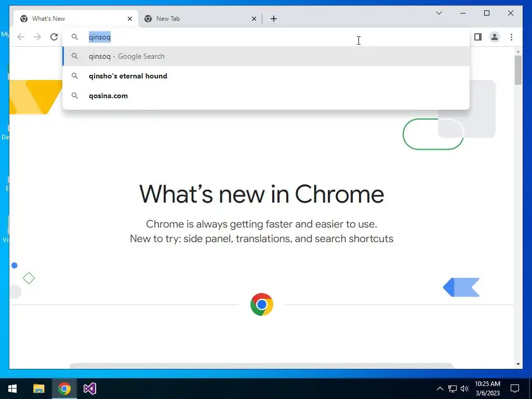Open Chrome's three-dot menu
The width and height of the screenshot is (532, 399).
(511, 37)
